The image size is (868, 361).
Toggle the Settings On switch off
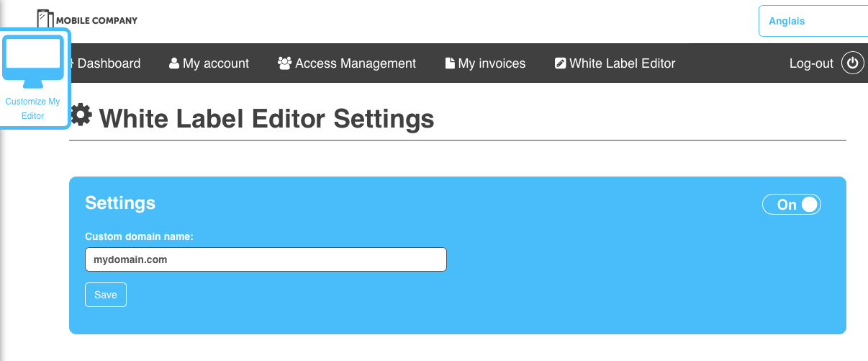792,205
